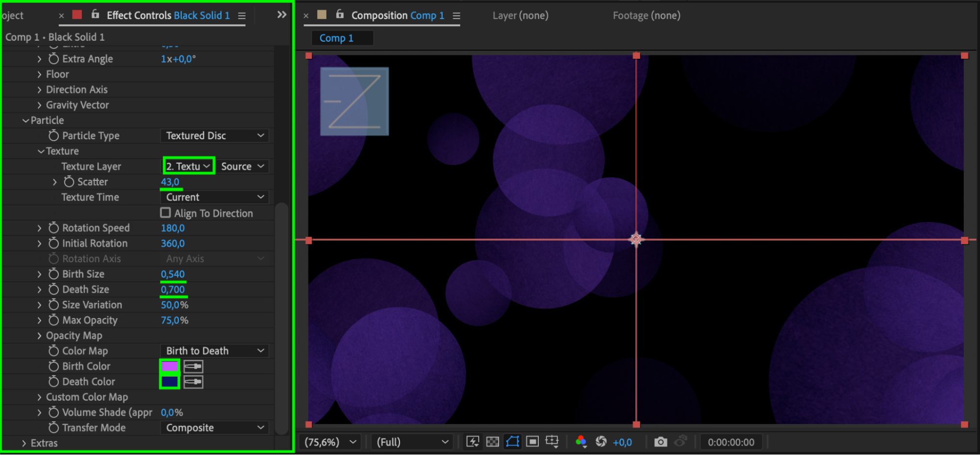Take a snapshot with the camera icon
980x455 pixels.
tap(660, 442)
